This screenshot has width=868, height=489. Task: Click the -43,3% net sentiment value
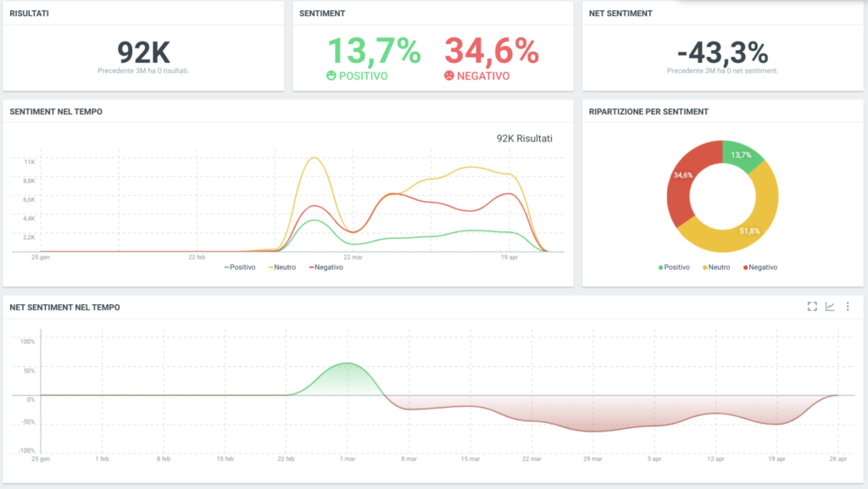tap(722, 53)
